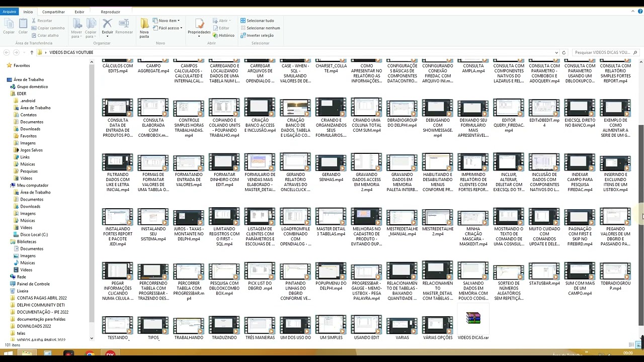This screenshot has width=644, height=362.
Task: Click Copiar caminho in the ribbon
Action: point(47,28)
